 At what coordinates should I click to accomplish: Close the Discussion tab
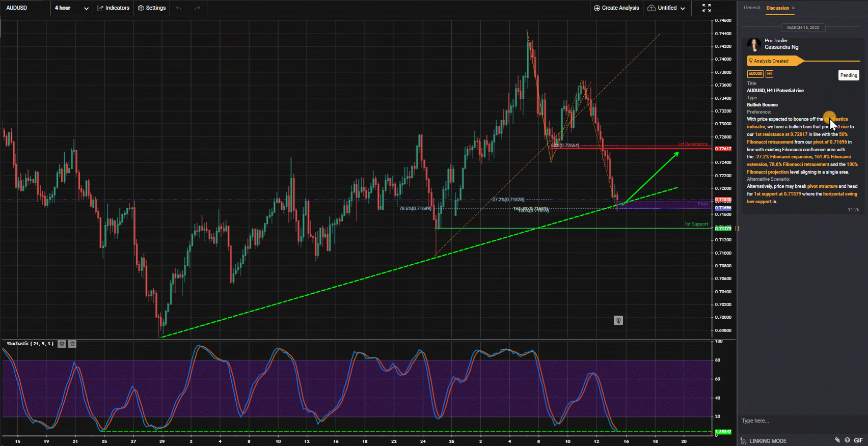pos(793,8)
